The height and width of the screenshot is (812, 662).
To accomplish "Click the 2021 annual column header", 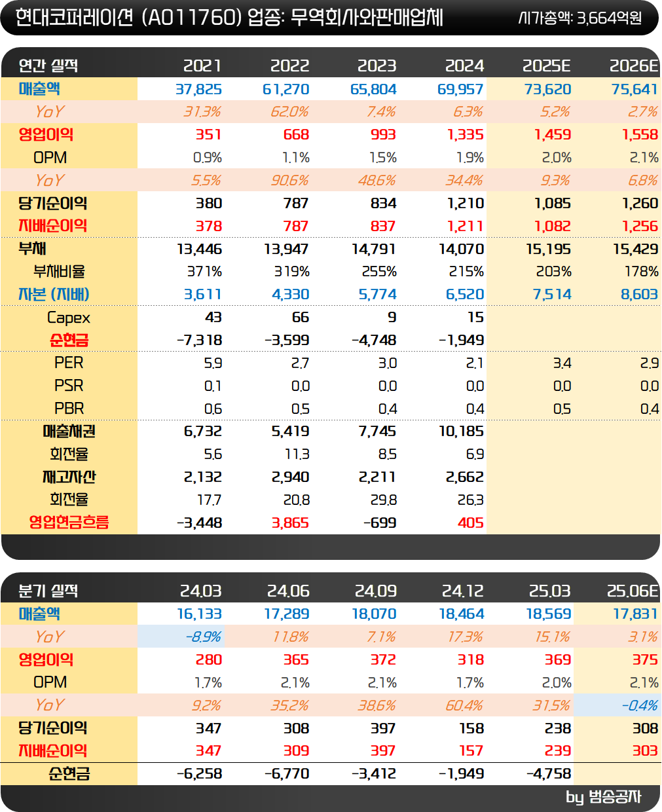I will pyautogui.click(x=202, y=65).
